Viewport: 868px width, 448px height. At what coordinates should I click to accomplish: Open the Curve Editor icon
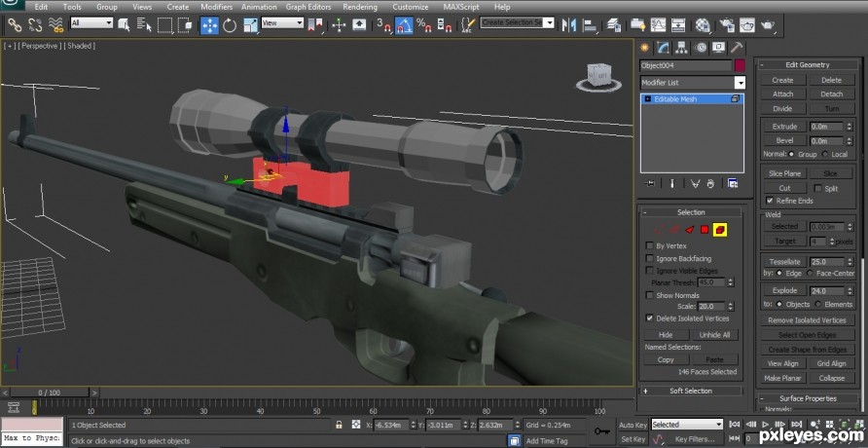(658, 24)
